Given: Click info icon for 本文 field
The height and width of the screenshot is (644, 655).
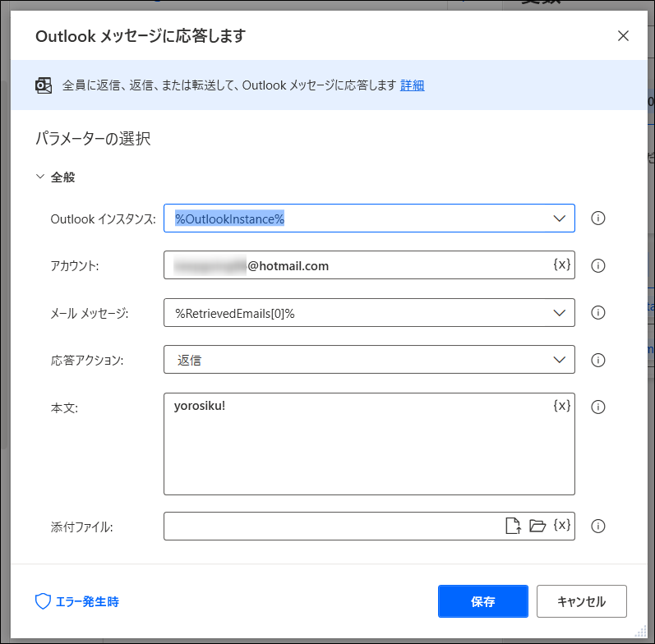Looking at the screenshot, I should click(597, 407).
